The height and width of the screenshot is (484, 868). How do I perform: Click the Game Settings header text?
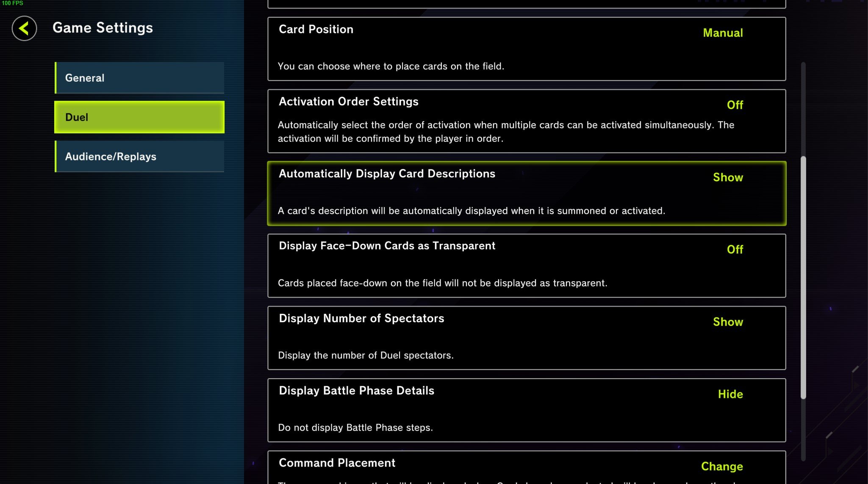[x=103, y=28]
